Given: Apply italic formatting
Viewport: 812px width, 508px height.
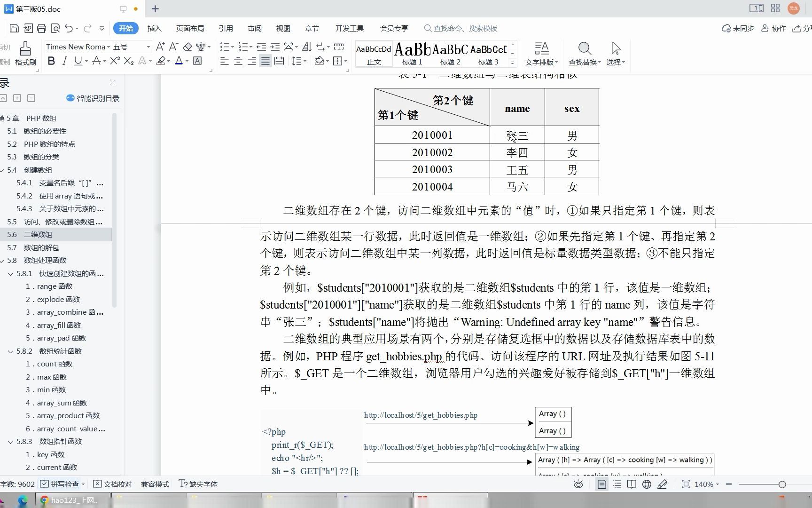Looking at the screenshot, I should [x=65, y=61].
